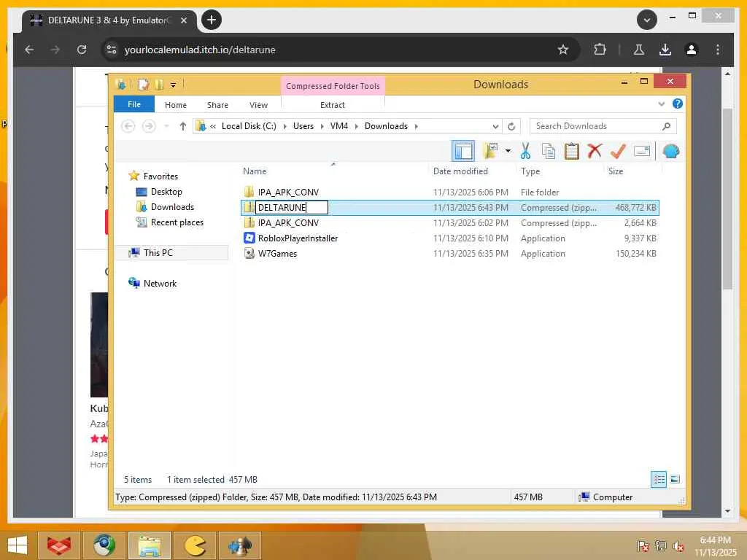Reload the Chrome page
The image size is (747, 560).
[82, 50]
